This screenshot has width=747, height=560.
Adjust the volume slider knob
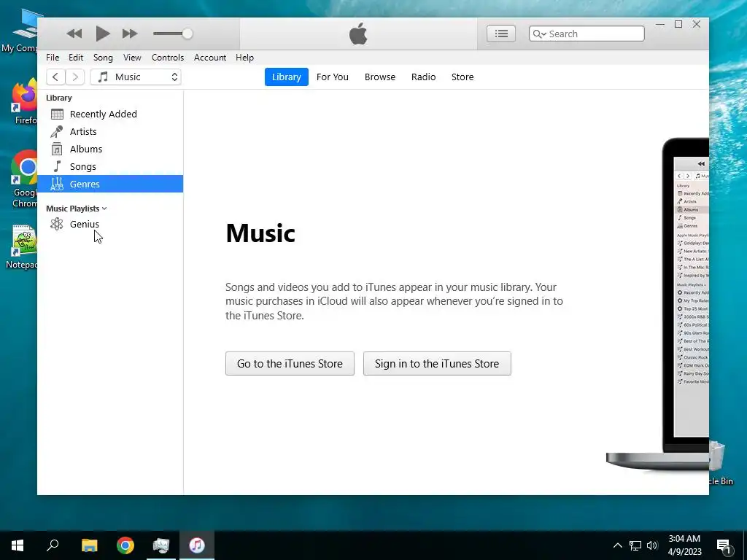pyautogui.click(x=187, y=34)
